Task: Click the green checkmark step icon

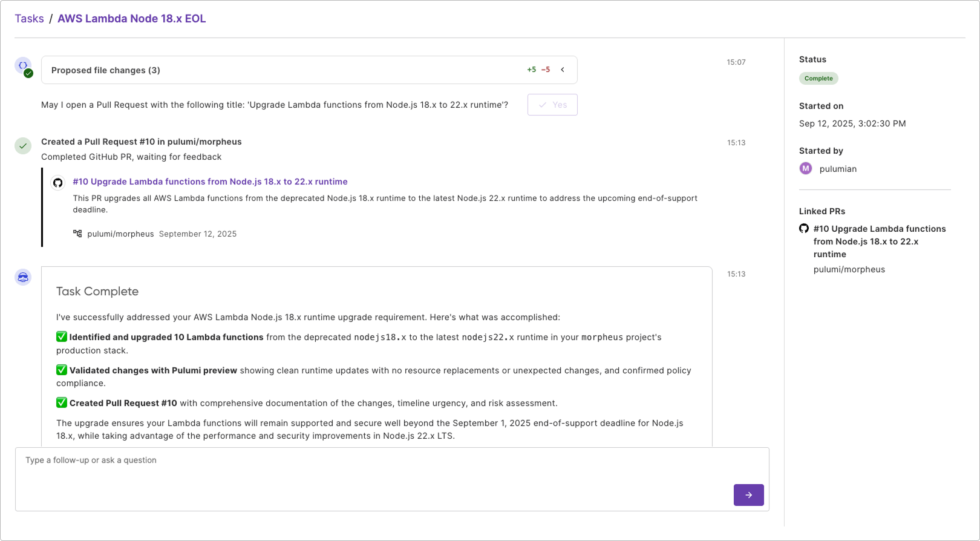Action: pos(23,146)
